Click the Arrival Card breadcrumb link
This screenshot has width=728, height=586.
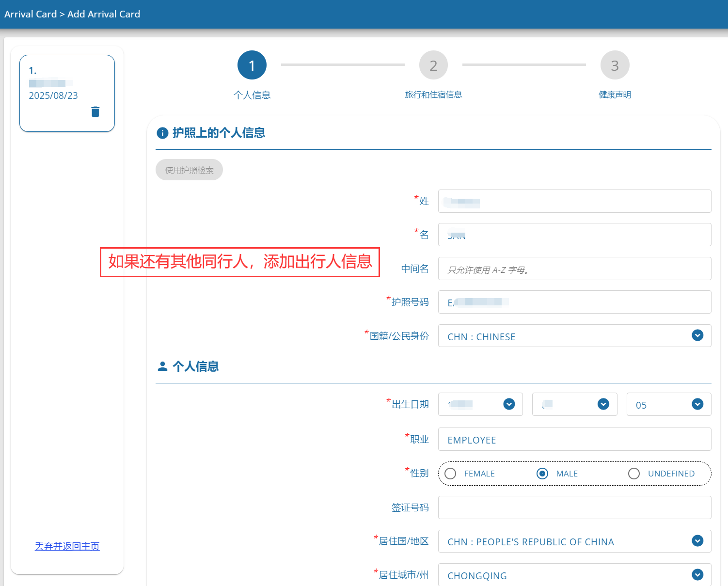tap(31, 14)
